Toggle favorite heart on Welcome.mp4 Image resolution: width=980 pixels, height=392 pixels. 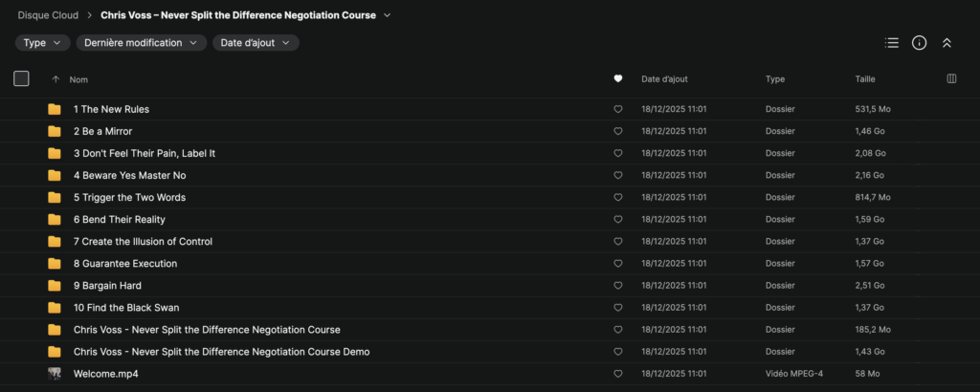click(x=617, y=374)
